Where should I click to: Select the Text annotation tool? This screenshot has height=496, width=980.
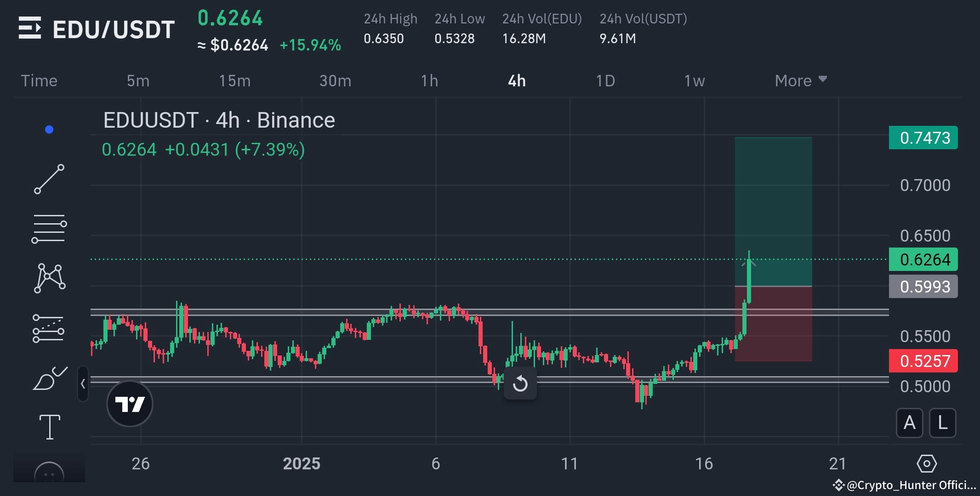[49, 426]
